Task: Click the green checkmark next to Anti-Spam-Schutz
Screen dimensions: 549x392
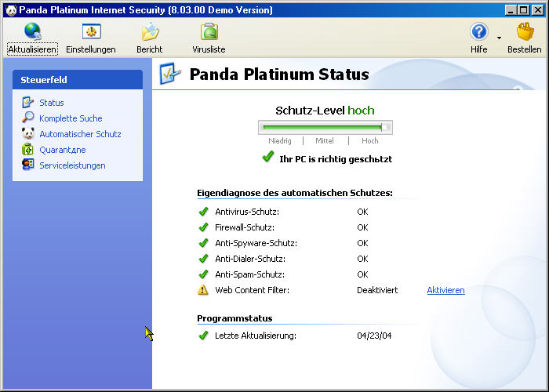Action: pos(203,274)
